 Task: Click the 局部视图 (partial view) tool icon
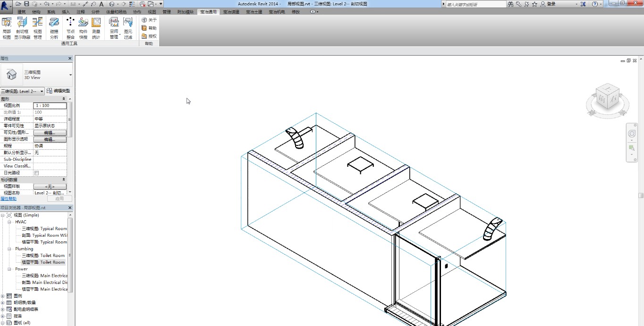(x=7, y=28)
